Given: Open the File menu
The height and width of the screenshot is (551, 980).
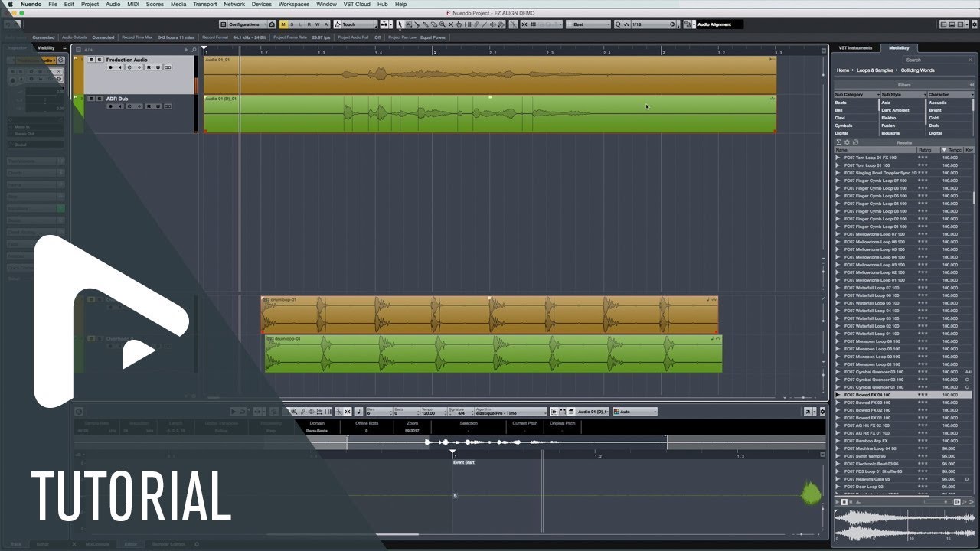Looking at the screenshot, I should (53, 4).
